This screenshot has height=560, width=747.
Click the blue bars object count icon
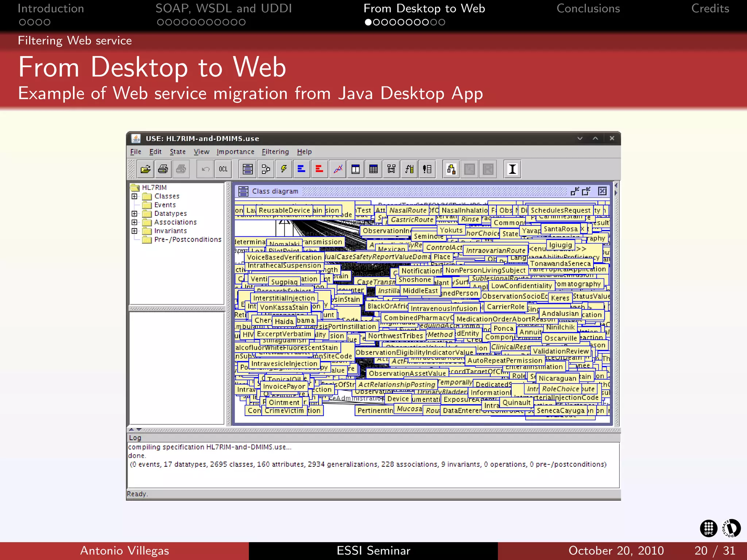[x=301, y=169]
